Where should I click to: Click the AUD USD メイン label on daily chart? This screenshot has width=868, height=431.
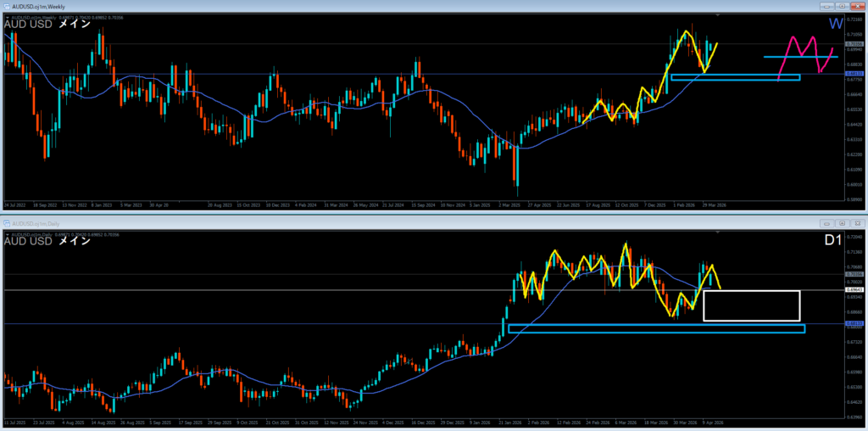pos(47,242)
